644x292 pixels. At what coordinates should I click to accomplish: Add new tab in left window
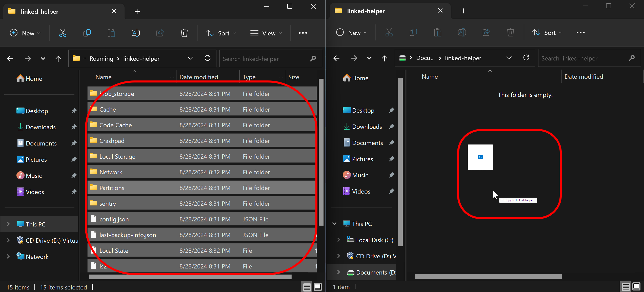pos(137,11)
